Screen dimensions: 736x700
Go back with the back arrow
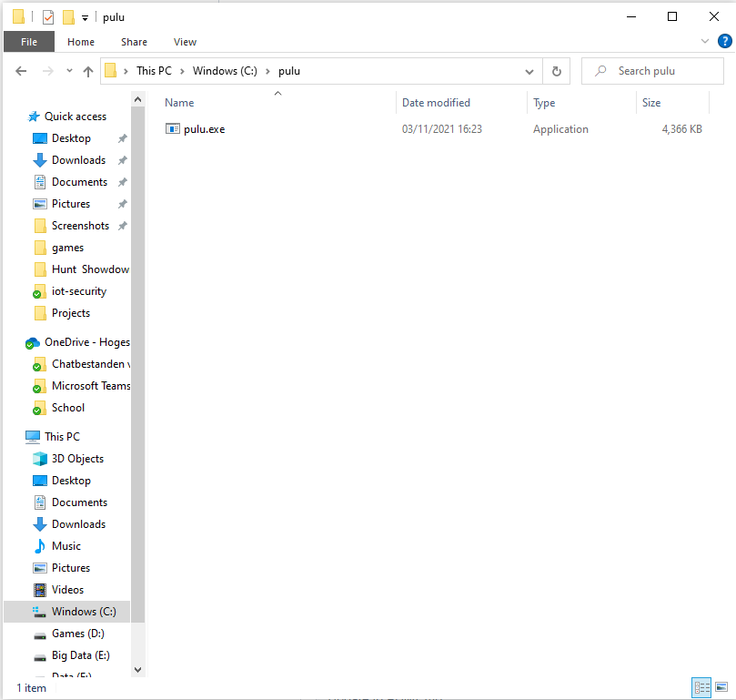(x=21, y=71)
